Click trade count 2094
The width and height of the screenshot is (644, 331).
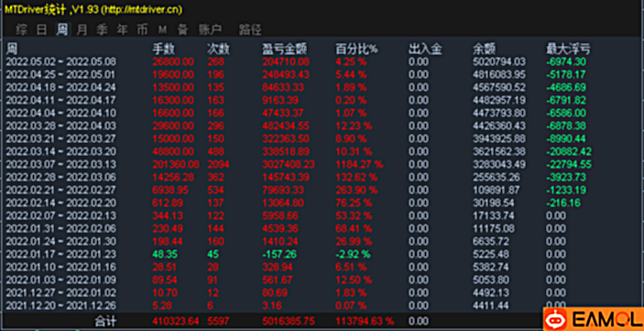[218, 164]
